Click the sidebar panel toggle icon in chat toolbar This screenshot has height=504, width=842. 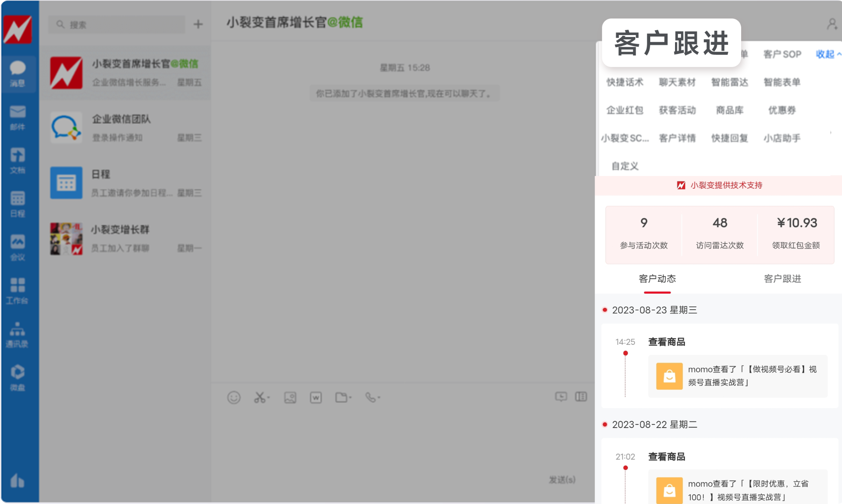tap(581, 397)
